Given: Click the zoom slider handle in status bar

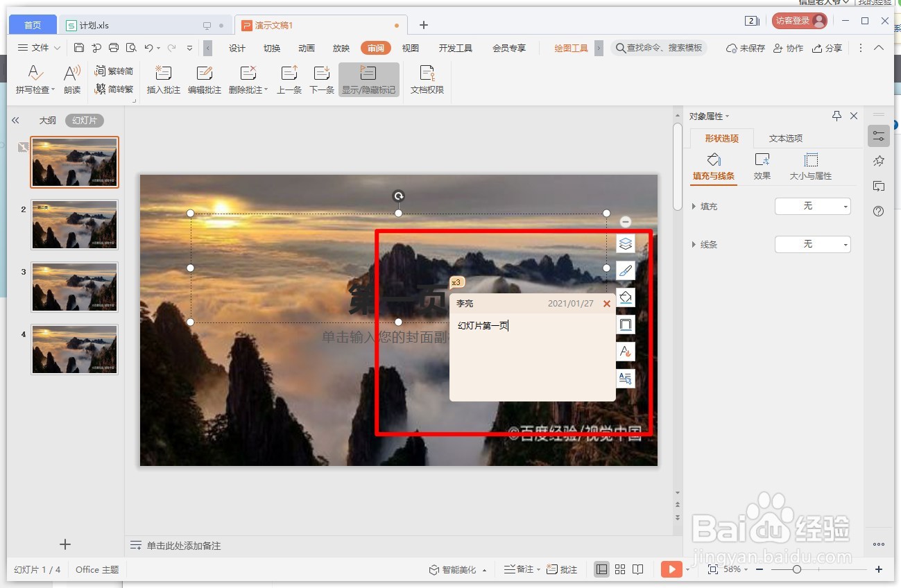Looking at the screenshot, I should coord(797,569).
